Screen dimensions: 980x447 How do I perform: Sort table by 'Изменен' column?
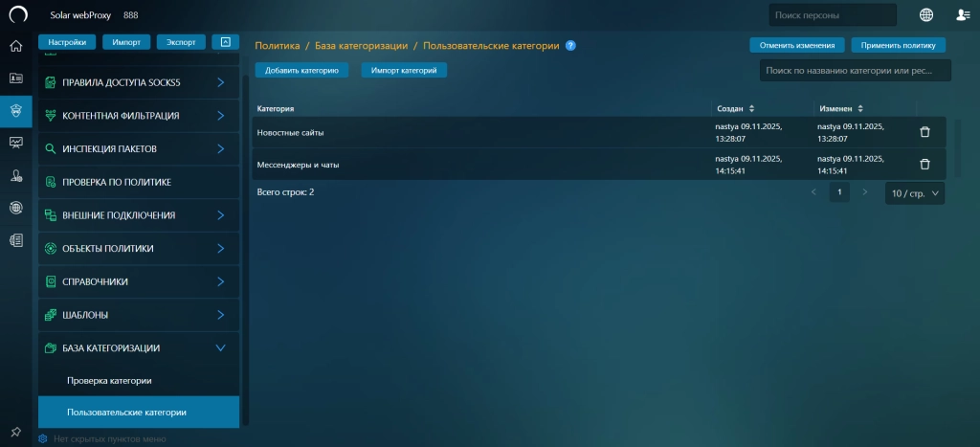pyautogui.click(x=859, y=109)
